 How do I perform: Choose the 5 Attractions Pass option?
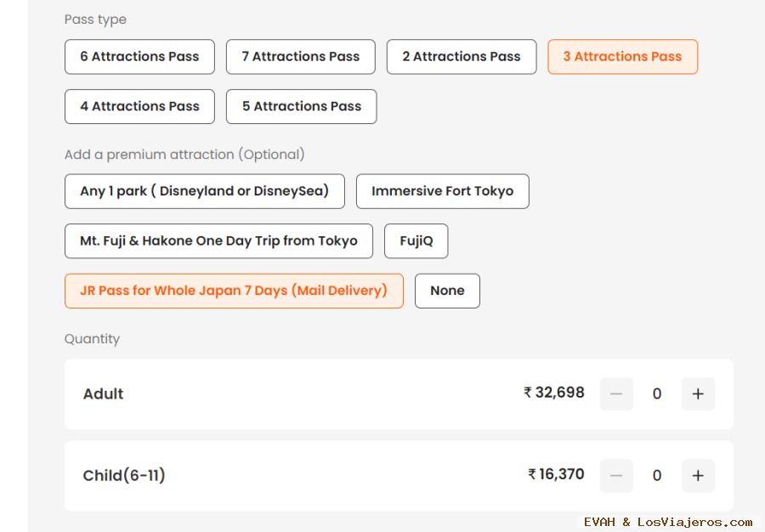tap(302, 106)
